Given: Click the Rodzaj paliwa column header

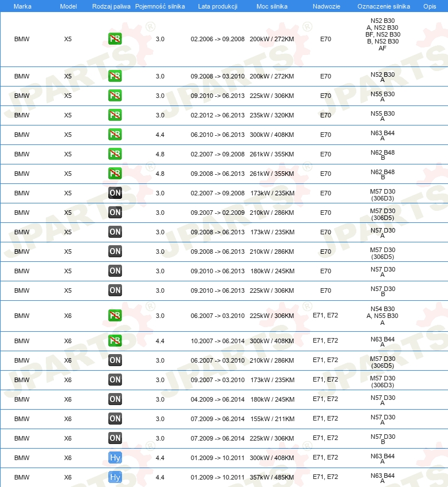Looking at the screenshot, I should tap(111, 6).
